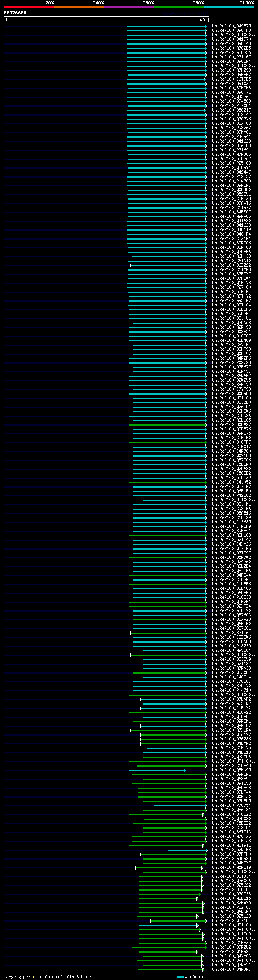The width and height of the screenshot is (258, 980).
Task: Select hit label UniRef100_Q09188
Action: coord(231,455)
